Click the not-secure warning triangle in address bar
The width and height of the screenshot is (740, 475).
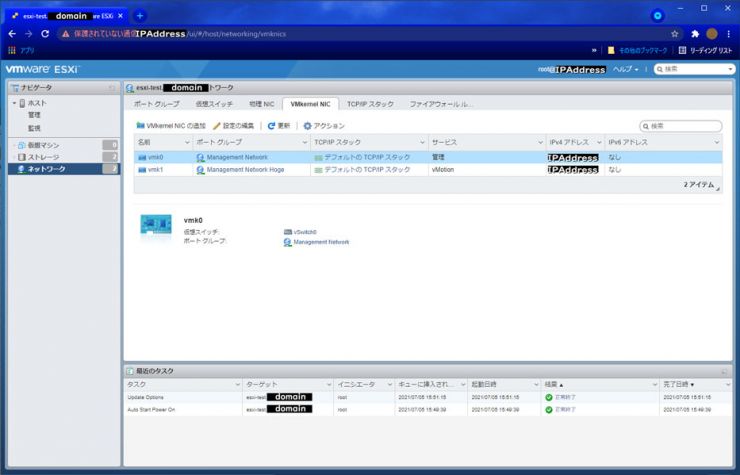click(65, 34)
